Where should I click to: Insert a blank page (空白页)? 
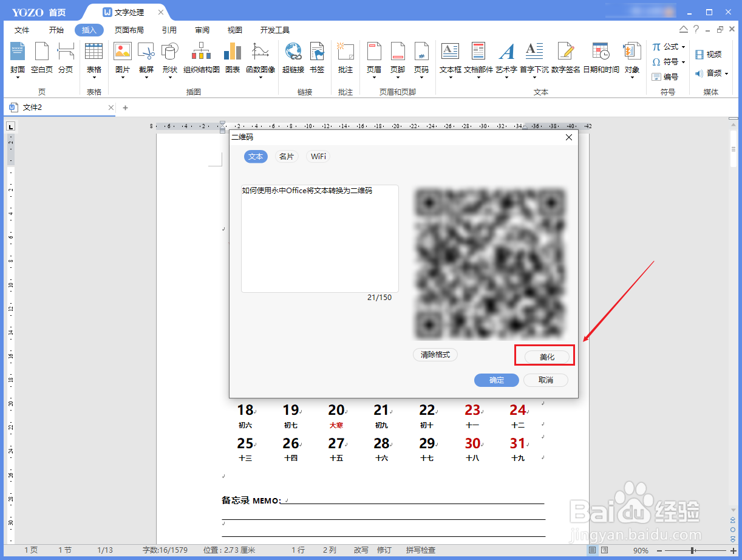(41, 60)
